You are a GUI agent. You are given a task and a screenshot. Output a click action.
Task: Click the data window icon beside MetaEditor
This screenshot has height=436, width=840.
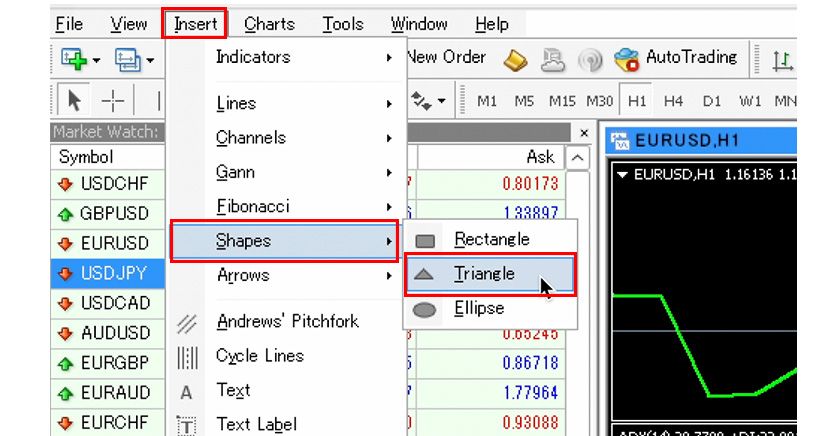(x=552, y=60)
